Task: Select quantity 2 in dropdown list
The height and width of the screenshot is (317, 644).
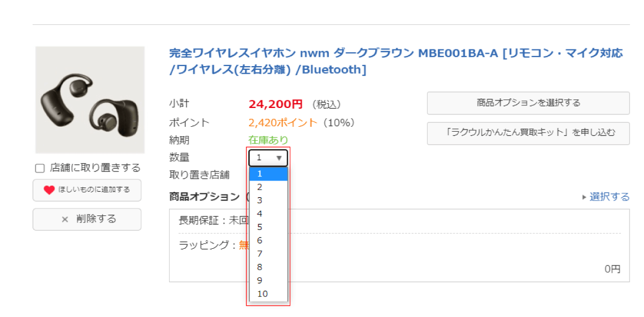Action: 268,187
